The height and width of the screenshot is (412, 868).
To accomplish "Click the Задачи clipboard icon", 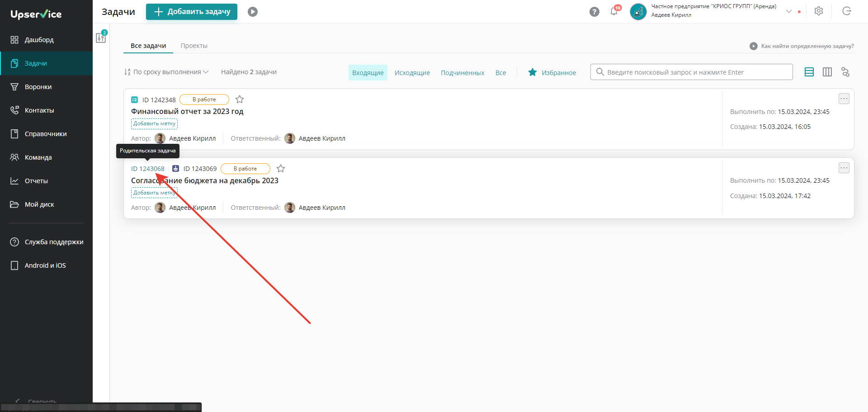I will tap(14, 63).
